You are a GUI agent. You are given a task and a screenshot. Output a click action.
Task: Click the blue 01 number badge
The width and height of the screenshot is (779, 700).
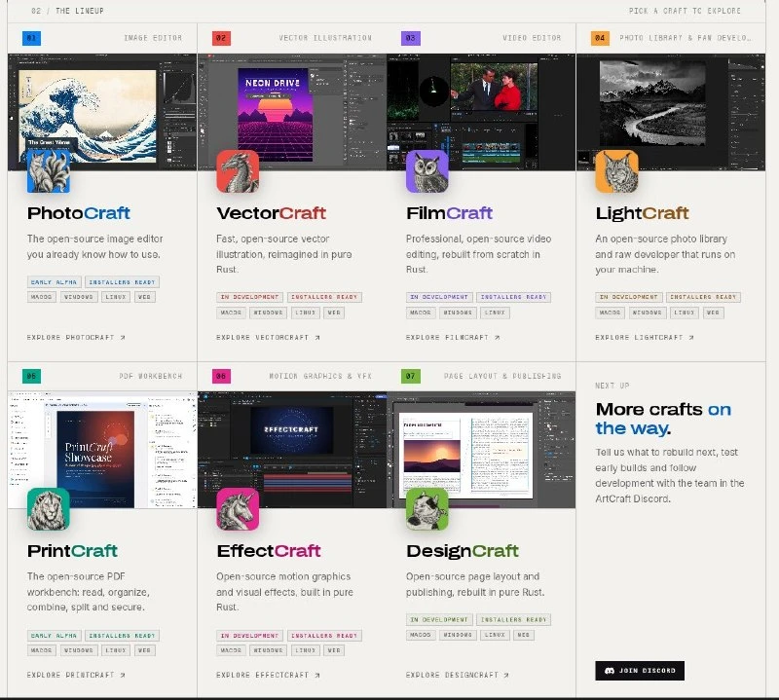[32, 38]
